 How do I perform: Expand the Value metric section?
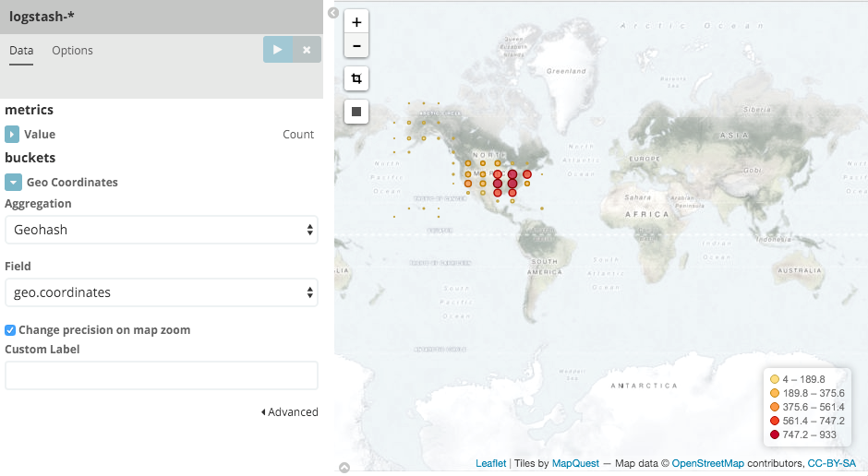click(x=13, y=135)
